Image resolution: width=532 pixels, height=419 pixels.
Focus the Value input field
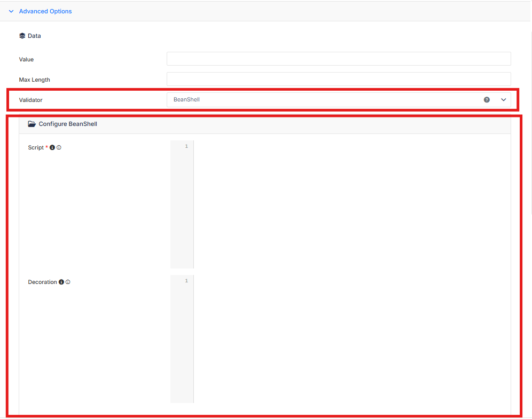pos(339,59)
